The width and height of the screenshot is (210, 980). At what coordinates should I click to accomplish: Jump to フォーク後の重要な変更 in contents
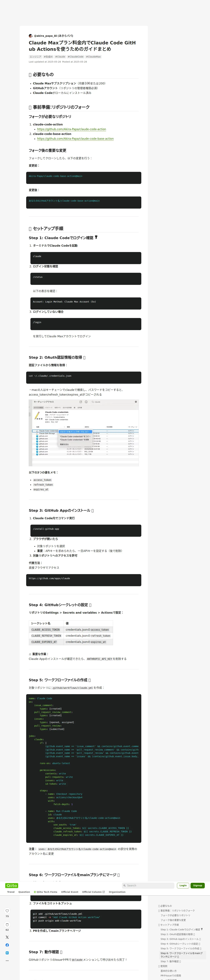pyautogui.click(x=173, y=920)
